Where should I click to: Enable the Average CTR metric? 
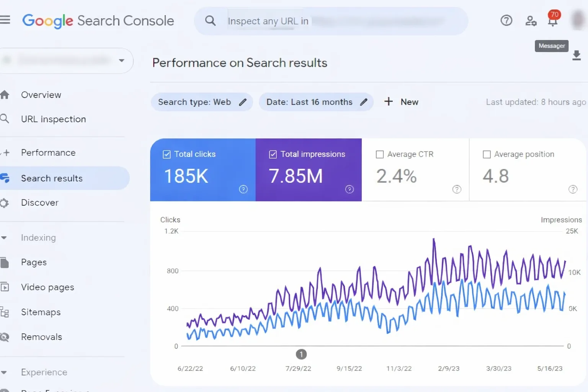click(x=380, y=154)
